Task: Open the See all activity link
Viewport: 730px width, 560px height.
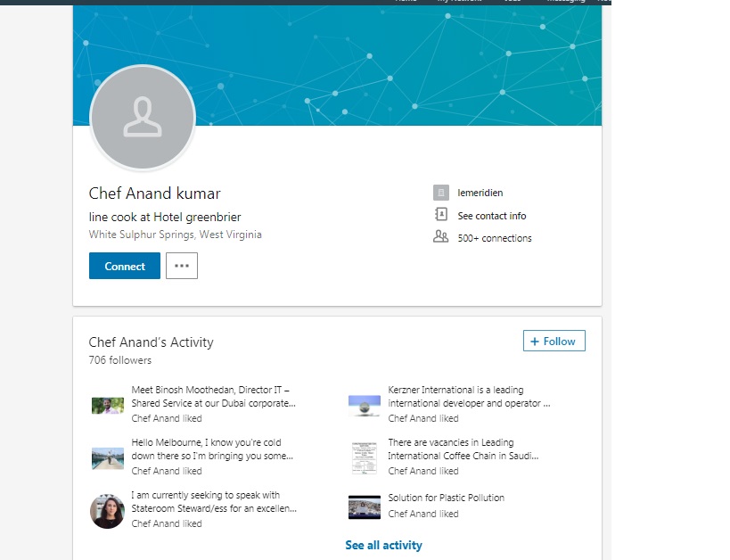Action: pos(383,545)
